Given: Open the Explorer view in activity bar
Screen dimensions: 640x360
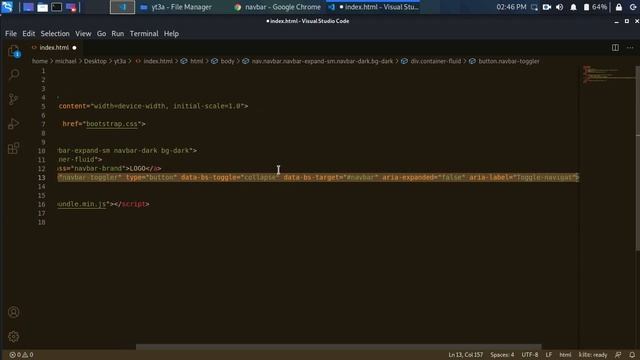Looking at the screenshot, I should tap(14, 51).
